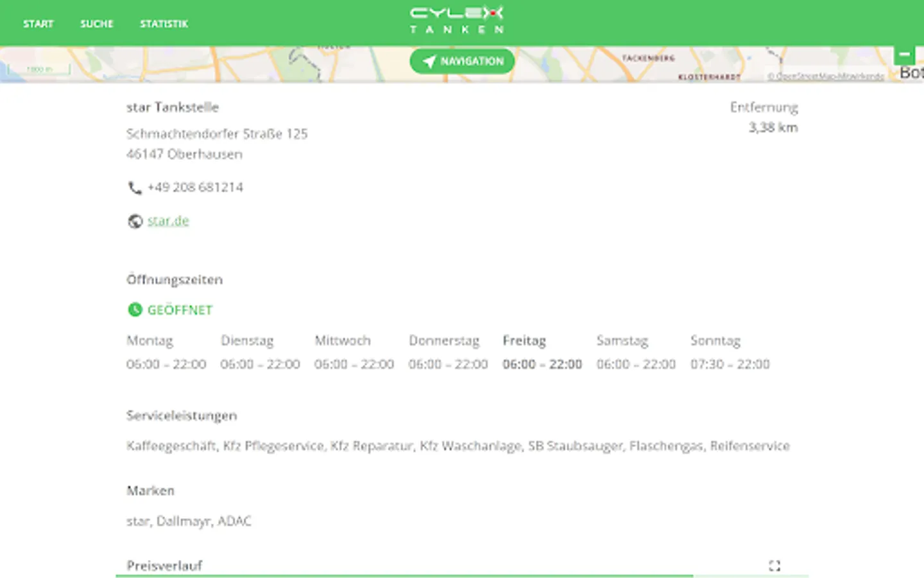This screenshot has height=578, width=924.
Task: Open the OpenStreetMap-Mitwirkende attribution link
Action: coord(826,76)
